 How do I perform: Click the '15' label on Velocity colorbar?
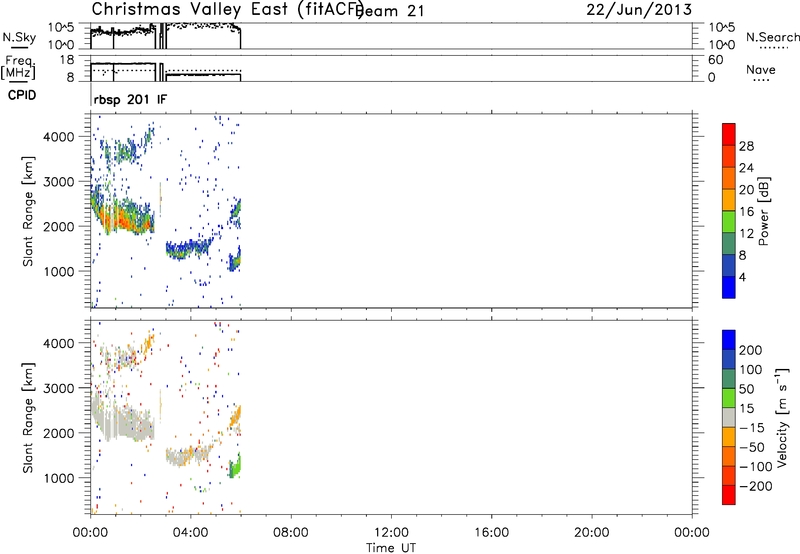point(746,409)
